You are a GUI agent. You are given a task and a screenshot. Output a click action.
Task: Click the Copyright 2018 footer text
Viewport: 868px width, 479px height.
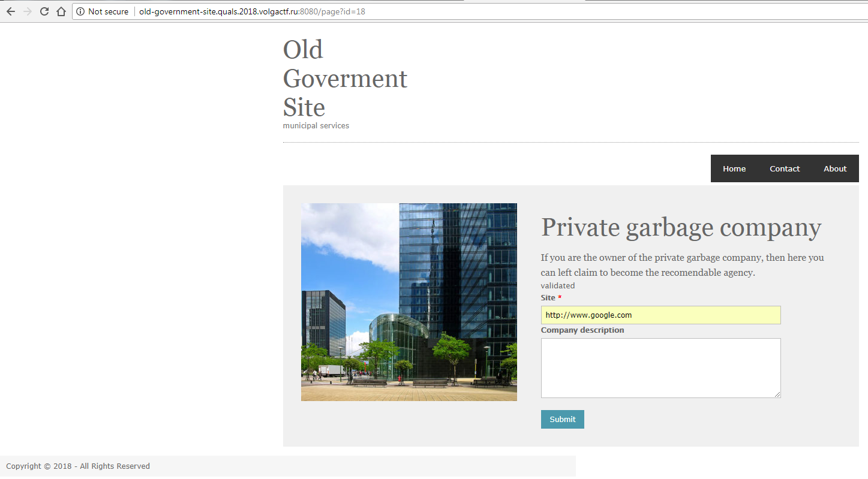pos(78,466)
